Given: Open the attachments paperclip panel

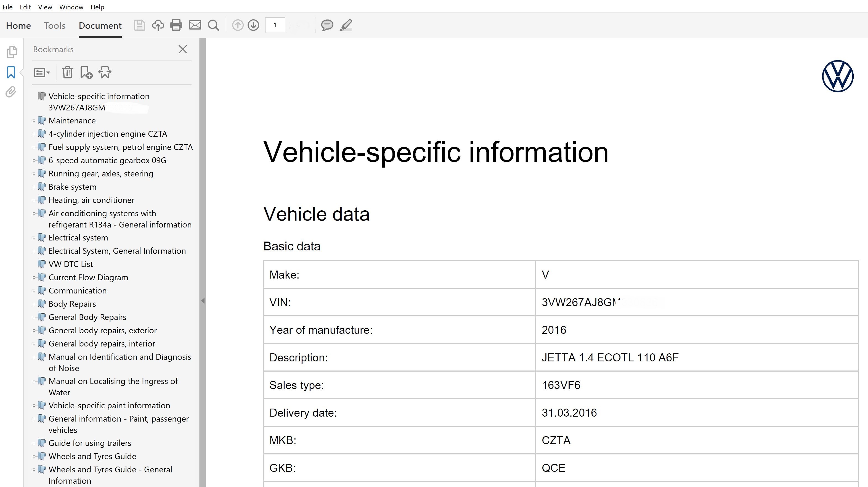Looking at the screenshot, I should (11, 92).
